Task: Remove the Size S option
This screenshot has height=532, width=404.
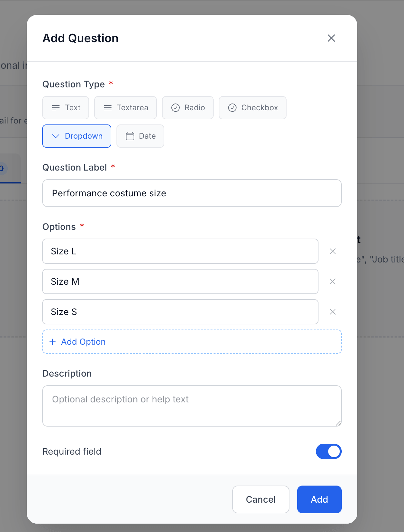Action: [332, 312]
